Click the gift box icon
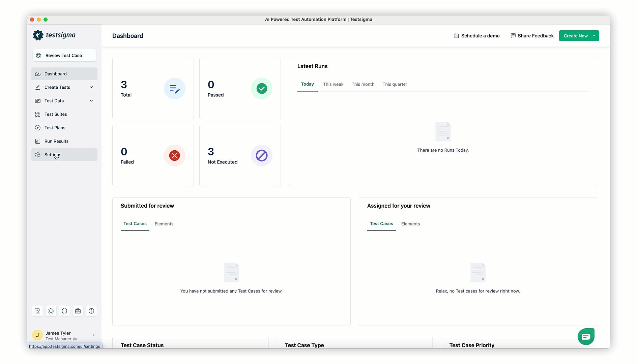This screenshot has height=364, width=637. 78,311
